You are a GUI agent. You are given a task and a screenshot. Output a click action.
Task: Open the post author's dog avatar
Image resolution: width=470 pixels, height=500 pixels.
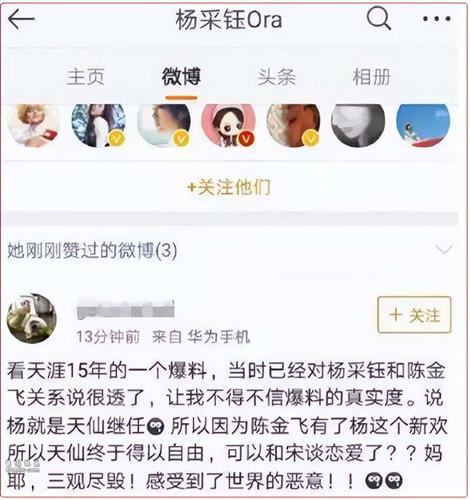pos(32,318)
